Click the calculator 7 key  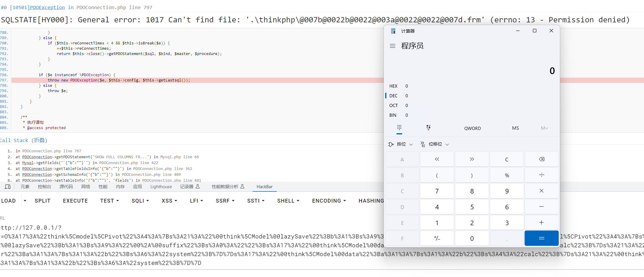(437, 191)
